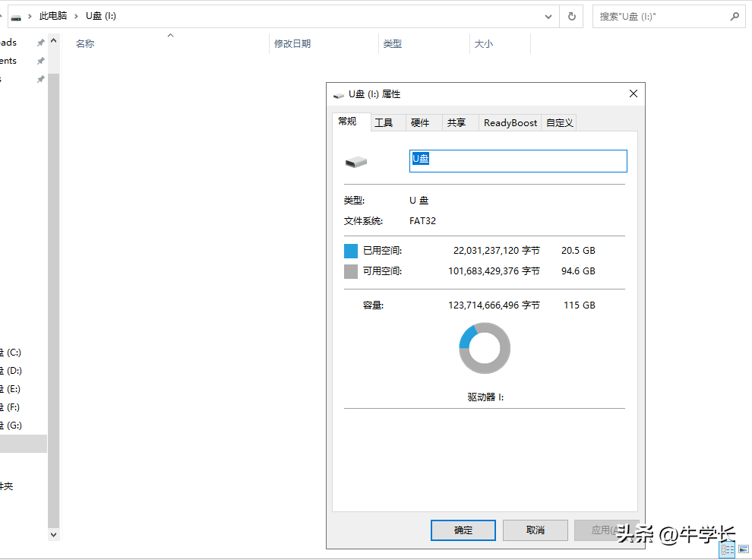Viewport: 752px width, 560px height.
Task: Switch to large thumbnails view icon
Action: coord(744,549)
